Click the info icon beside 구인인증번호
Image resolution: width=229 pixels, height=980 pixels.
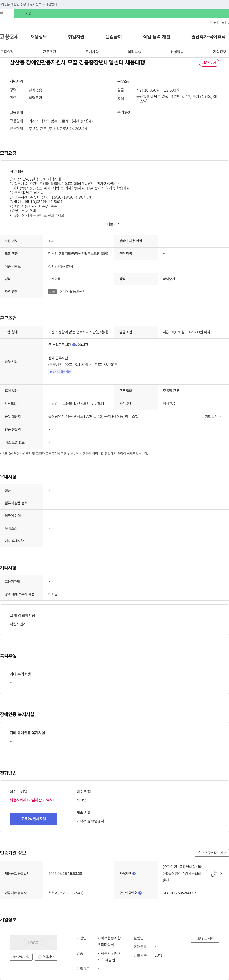coord(140,892)
